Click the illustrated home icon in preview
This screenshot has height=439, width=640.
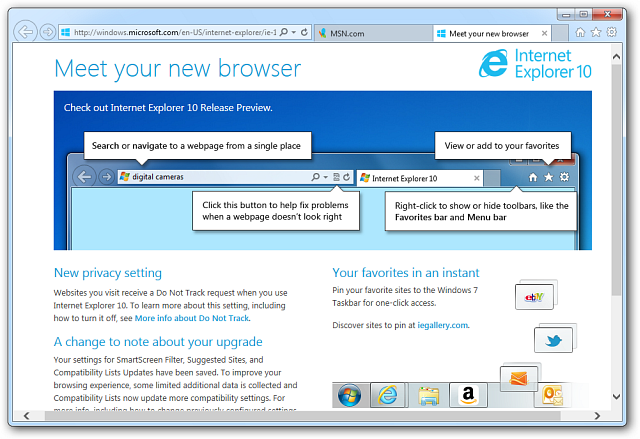pos(533,177)
